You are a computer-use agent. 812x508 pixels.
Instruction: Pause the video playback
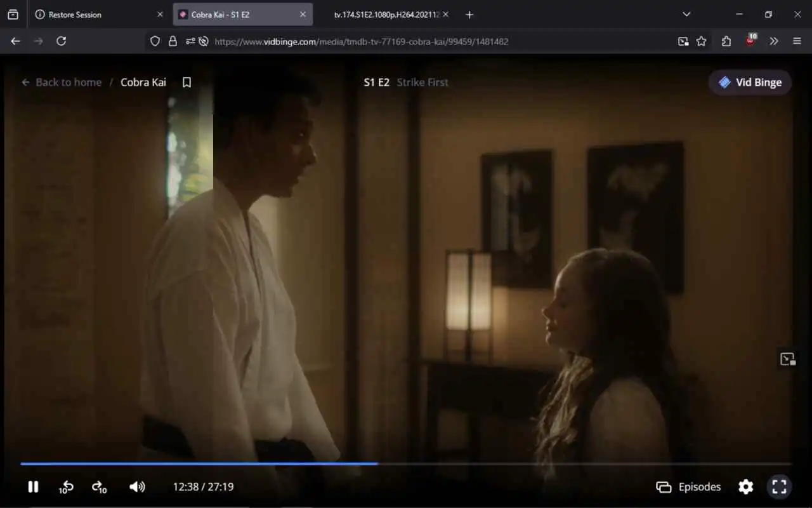(x=33, y=487)
